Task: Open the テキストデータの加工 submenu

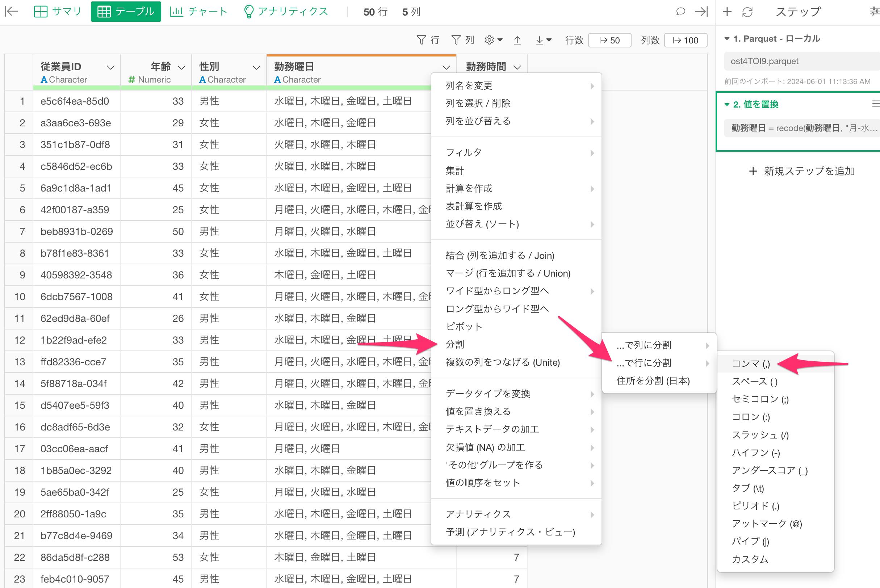Action: coord(516,429)
